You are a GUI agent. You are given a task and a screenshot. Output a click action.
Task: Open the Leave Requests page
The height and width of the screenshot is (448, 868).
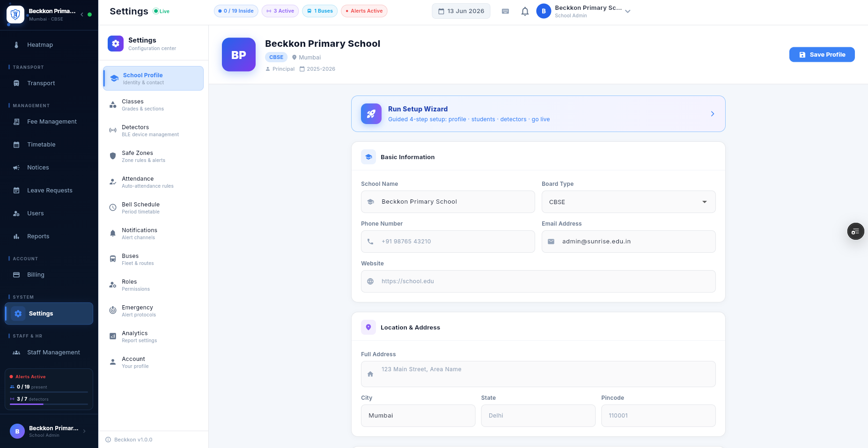pos(49,191)
